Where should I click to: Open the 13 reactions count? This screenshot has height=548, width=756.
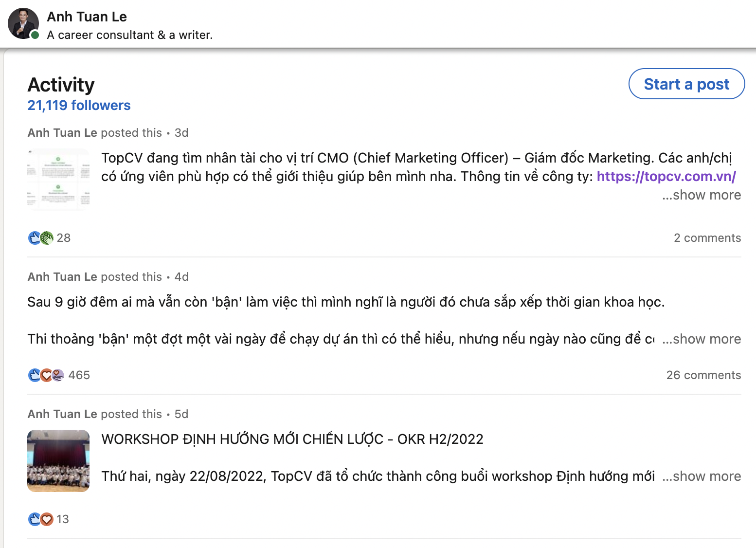[x=63, y=519]
